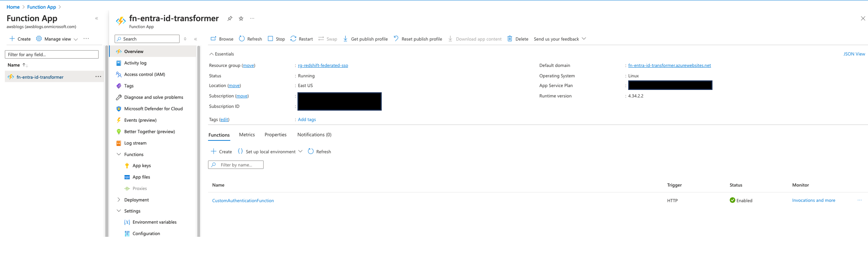The height and width of the screenshot is (266, 868).
Task: Click move link for Subscription
Action: tap(242, 96)
